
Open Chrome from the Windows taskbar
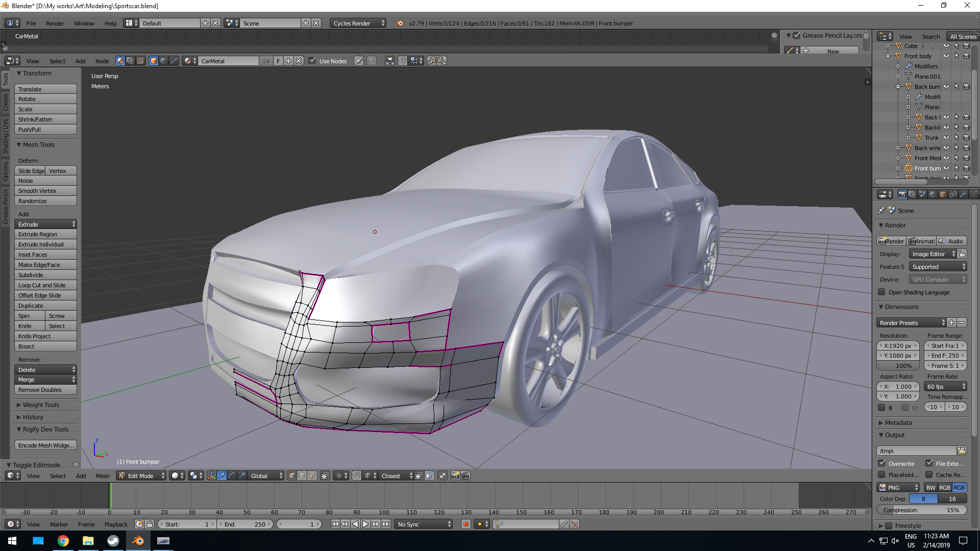[x=63, y=541]
